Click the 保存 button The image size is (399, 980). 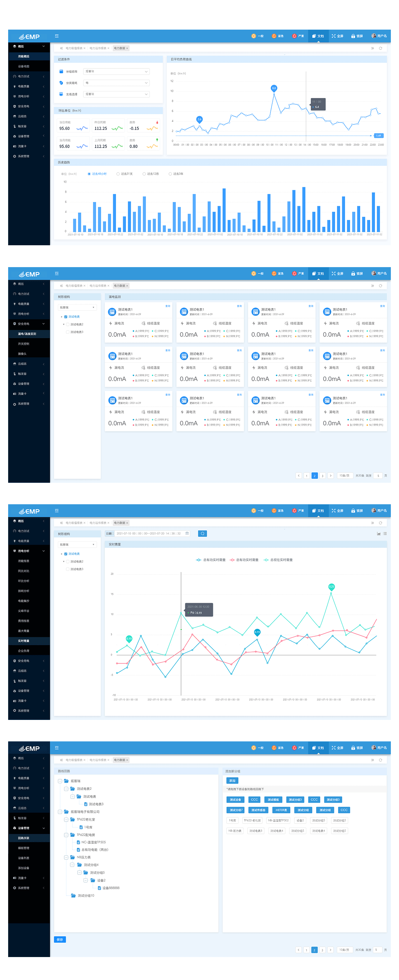[x=59, y=939]
